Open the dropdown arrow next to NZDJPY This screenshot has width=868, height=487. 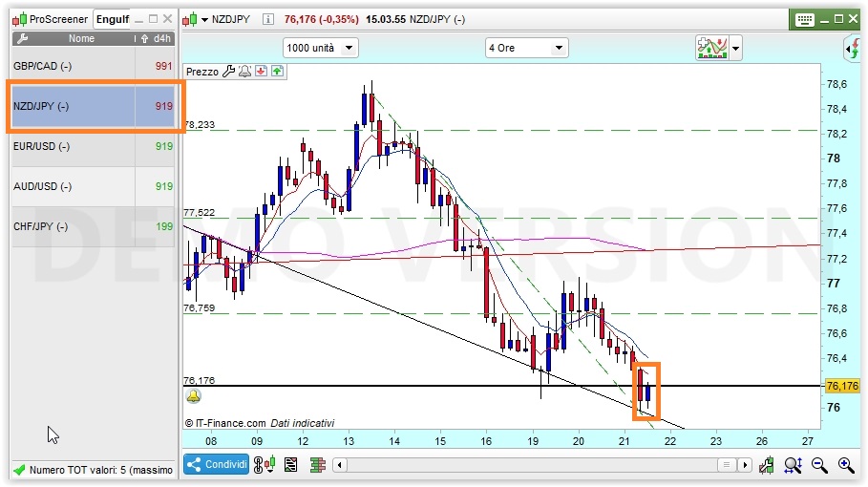204,20
